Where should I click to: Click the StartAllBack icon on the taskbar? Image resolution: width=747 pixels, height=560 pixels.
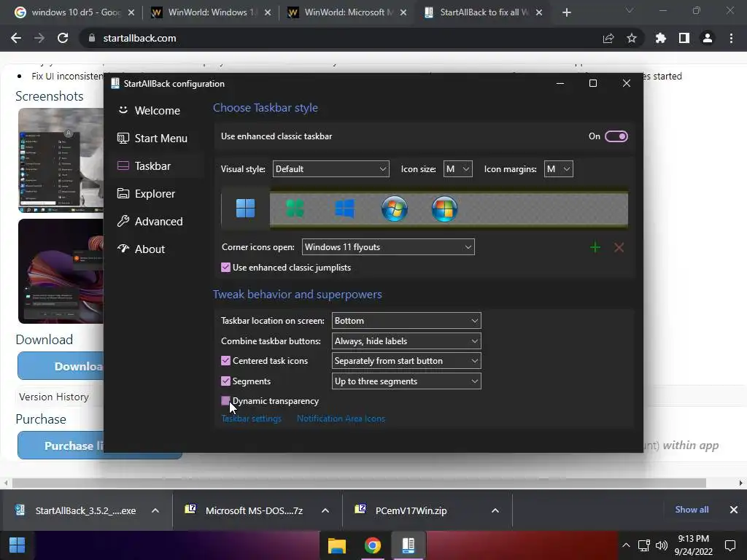[x=409, y=545]
